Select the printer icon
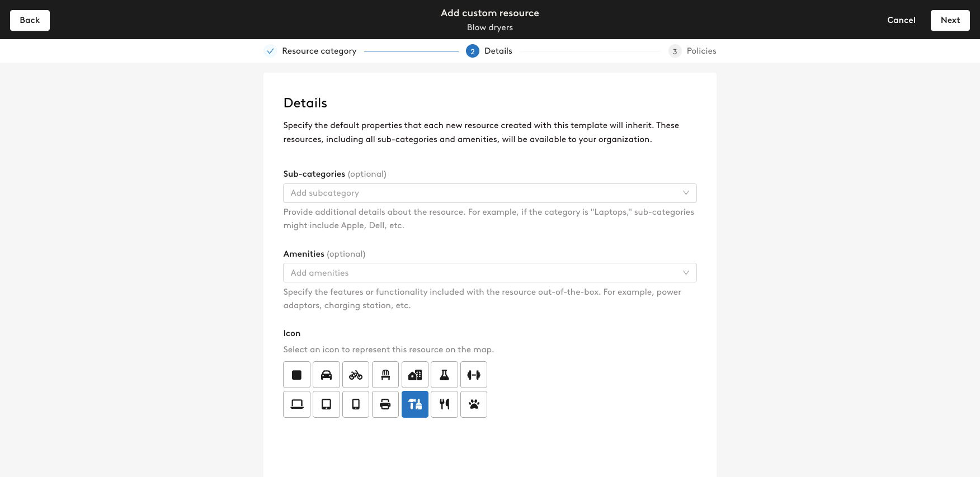The height and width of the screenshot is (477, 980). pos(385,404)
